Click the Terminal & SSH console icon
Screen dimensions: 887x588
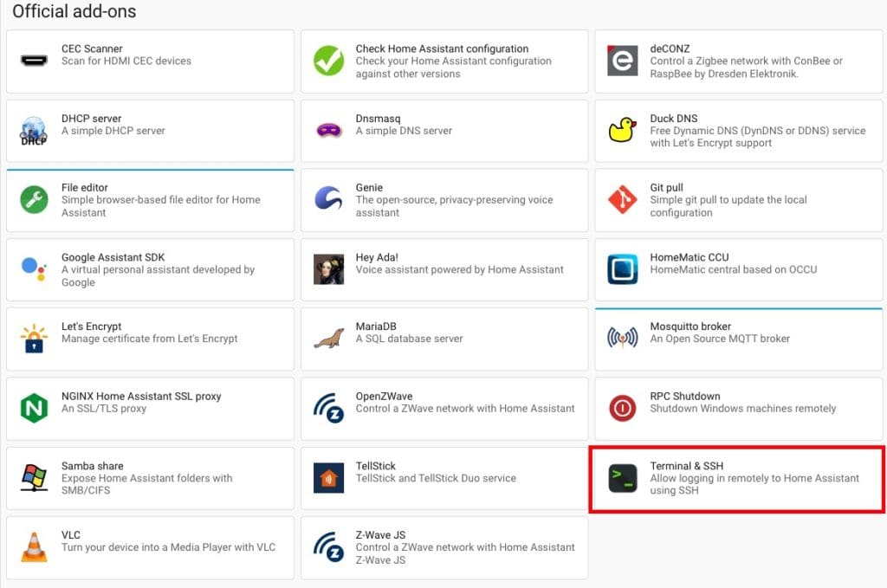tap(622, 478)
